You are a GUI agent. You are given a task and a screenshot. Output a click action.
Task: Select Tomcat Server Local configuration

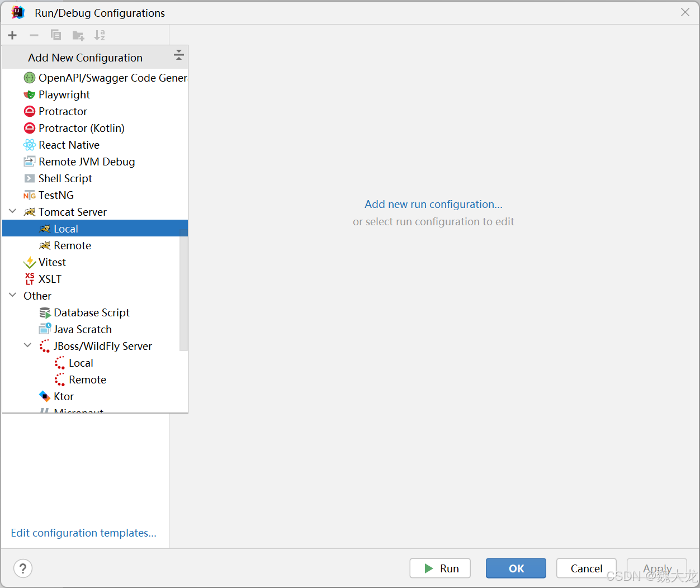point(95,229)
